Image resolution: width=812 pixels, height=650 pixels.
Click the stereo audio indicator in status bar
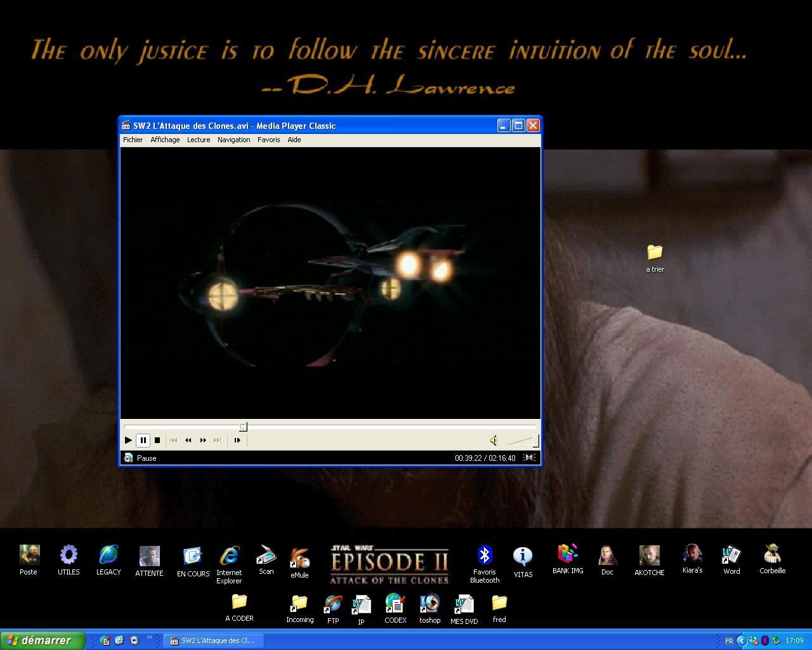pos(530,458)
